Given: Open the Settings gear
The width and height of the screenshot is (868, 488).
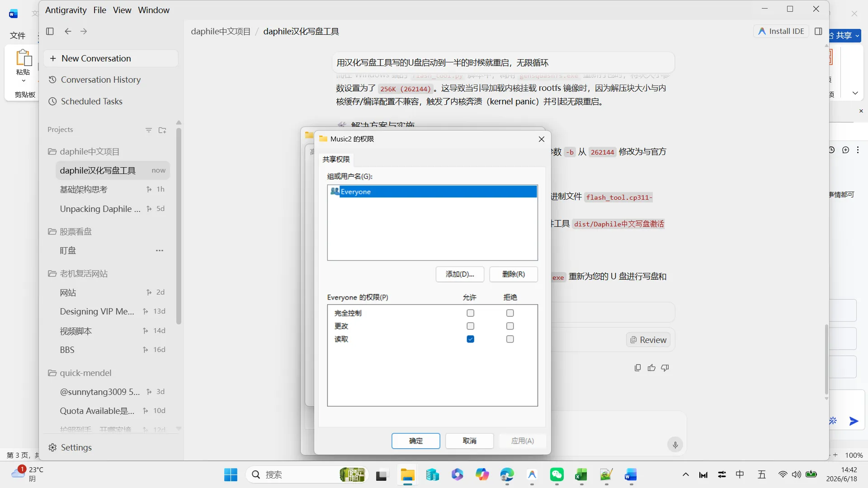Looking at the screenshot, I should 52,447.
